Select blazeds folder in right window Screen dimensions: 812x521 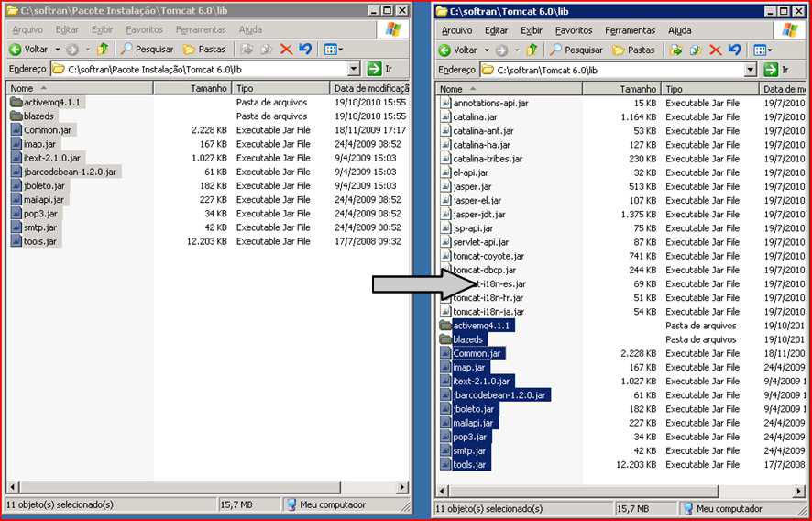tap(463, 339)
